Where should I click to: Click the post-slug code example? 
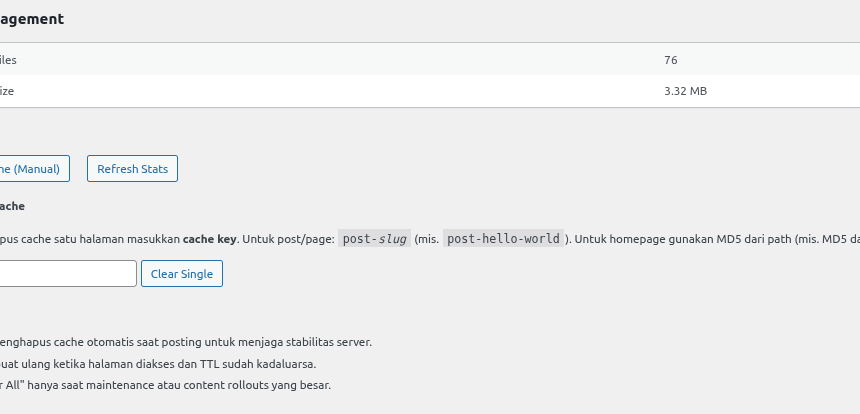click(372, 239)
